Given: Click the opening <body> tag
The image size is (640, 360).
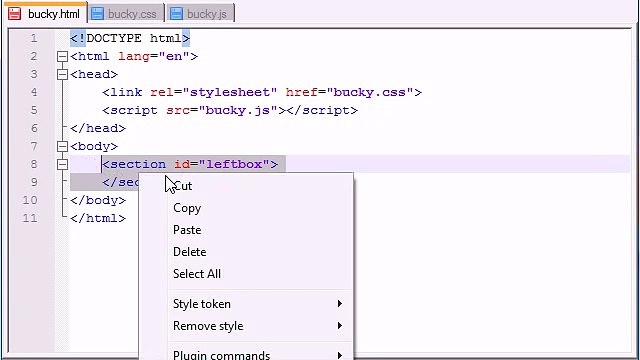Looking at the screenshot, I should tap(94, 146).
